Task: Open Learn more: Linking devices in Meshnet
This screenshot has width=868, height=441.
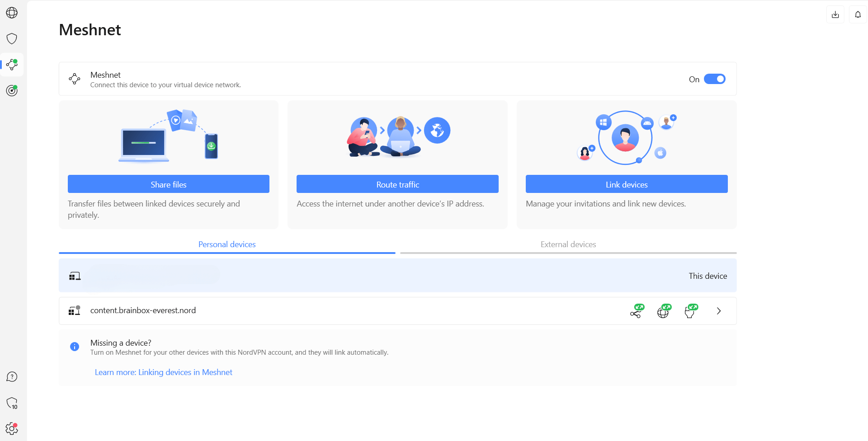Action: tap(164, 372)
